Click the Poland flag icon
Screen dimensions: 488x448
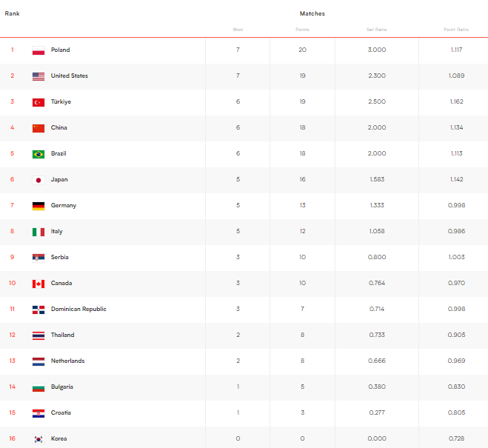pyautogui.click(x=39, y=50)
